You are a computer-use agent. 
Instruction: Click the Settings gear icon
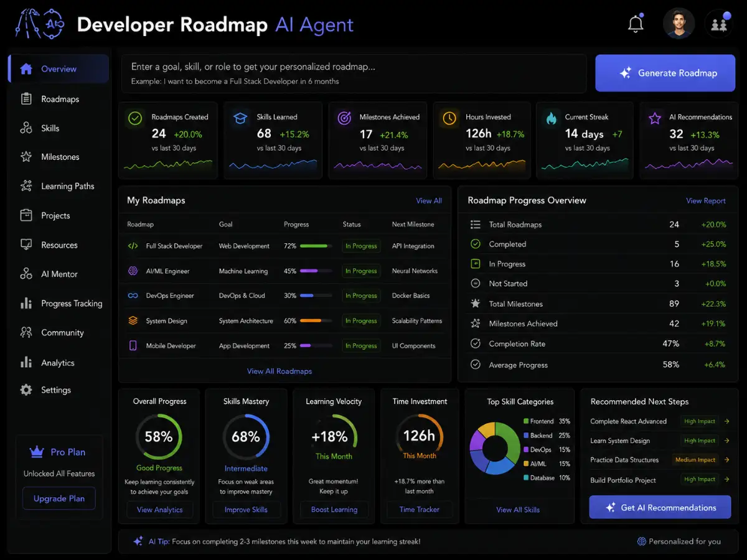26,390
